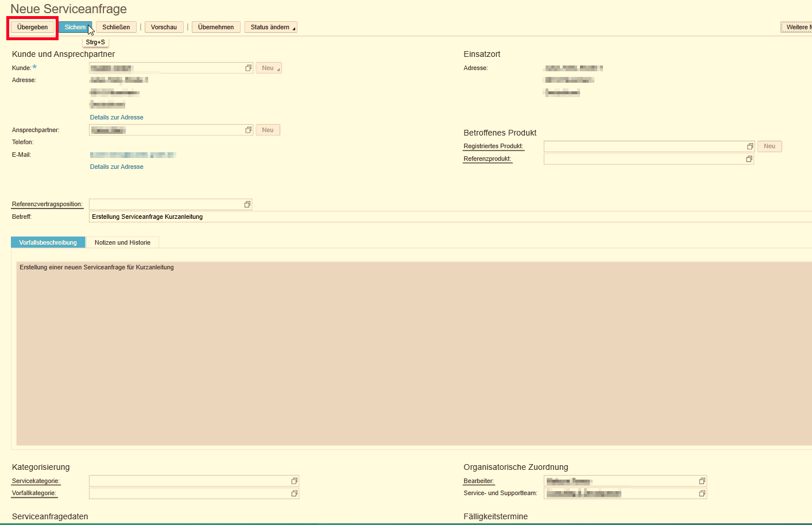Screen dimensions: 812x525
Task: Click Neu button next to Registriertes Produkt
Action: click(x=770, y=146)
